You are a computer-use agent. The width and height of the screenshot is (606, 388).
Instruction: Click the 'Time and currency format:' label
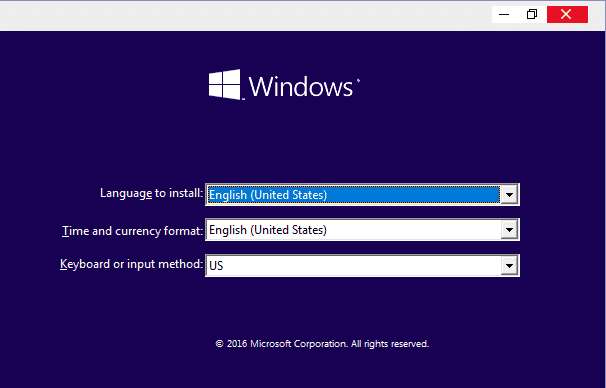(133, 231)
